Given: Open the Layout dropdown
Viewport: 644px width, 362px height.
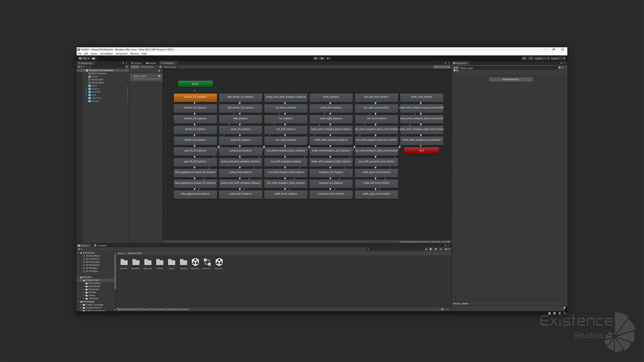Looking at the screenshot, I should [558, 58].
